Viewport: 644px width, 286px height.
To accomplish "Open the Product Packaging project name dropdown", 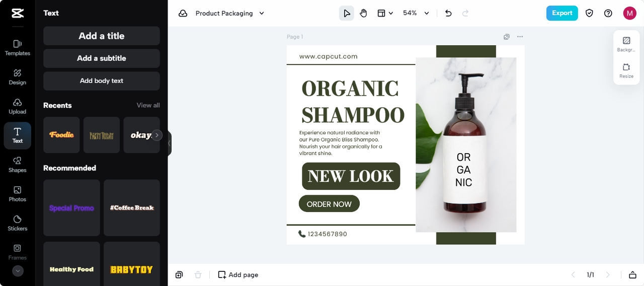I will tap(229, 13).
